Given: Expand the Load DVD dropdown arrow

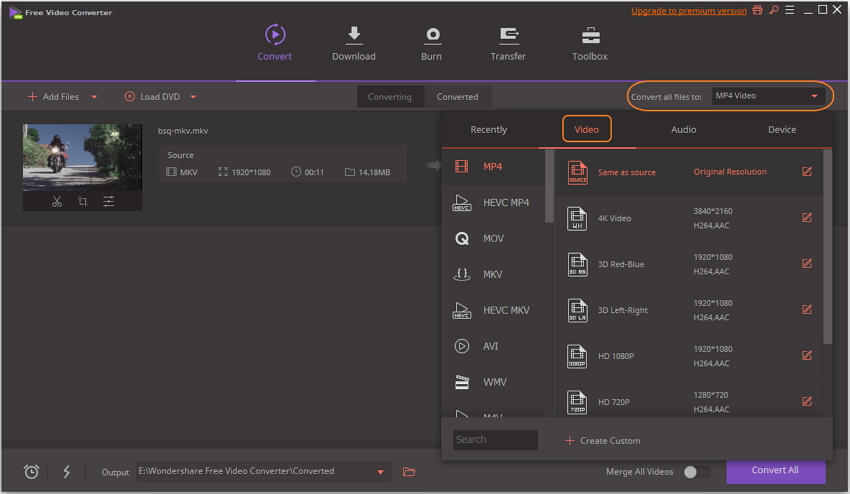Looking at the screenshot, I should pyautogui.click(x=193, y=97).
